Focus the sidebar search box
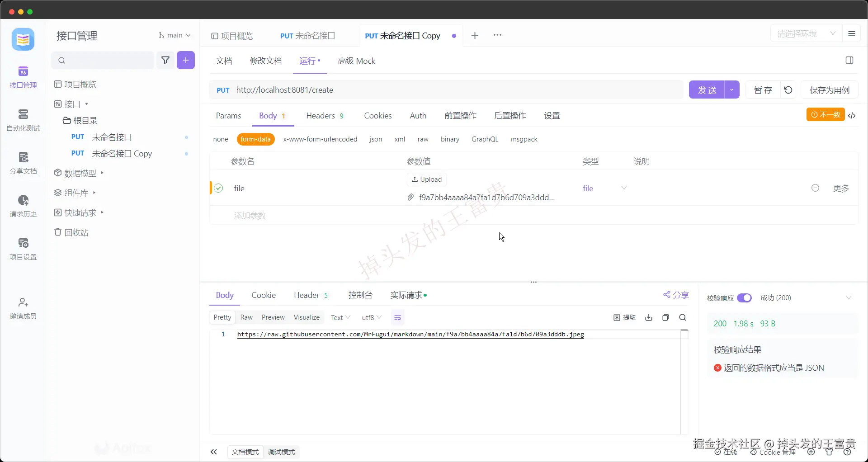 pyautogui.click(x=103, y=60)
